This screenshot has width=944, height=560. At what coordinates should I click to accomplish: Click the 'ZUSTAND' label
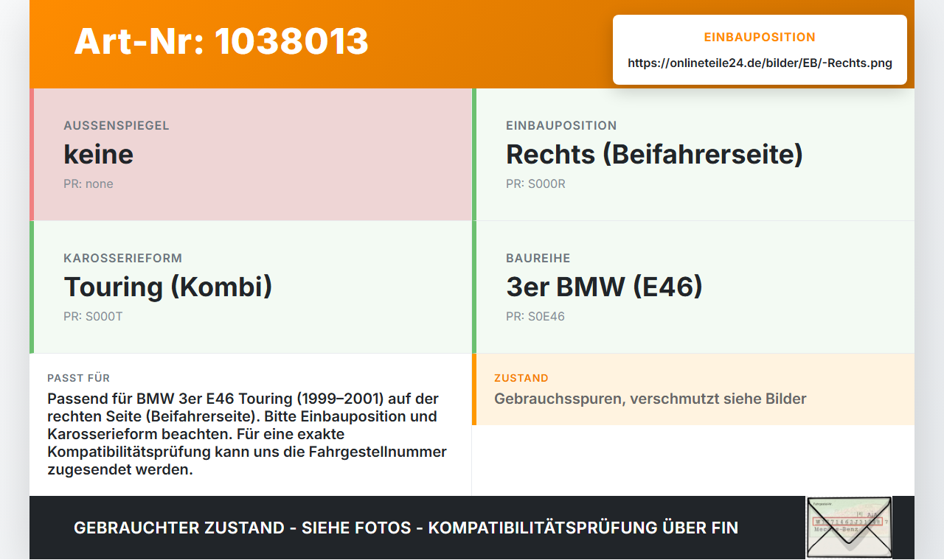[x=521, y=378]
